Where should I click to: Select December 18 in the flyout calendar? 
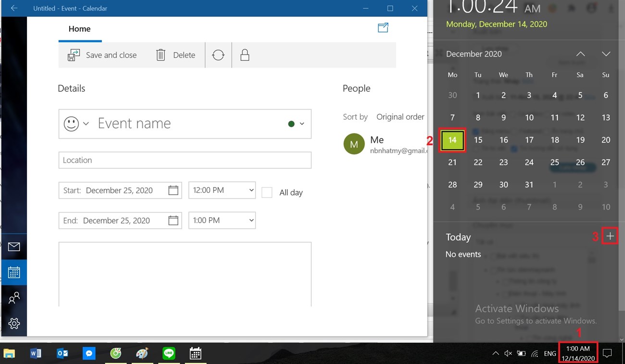[555, 140]
